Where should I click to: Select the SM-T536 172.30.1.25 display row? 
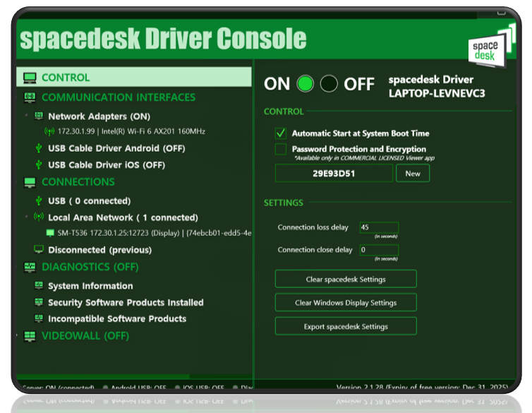155,233
